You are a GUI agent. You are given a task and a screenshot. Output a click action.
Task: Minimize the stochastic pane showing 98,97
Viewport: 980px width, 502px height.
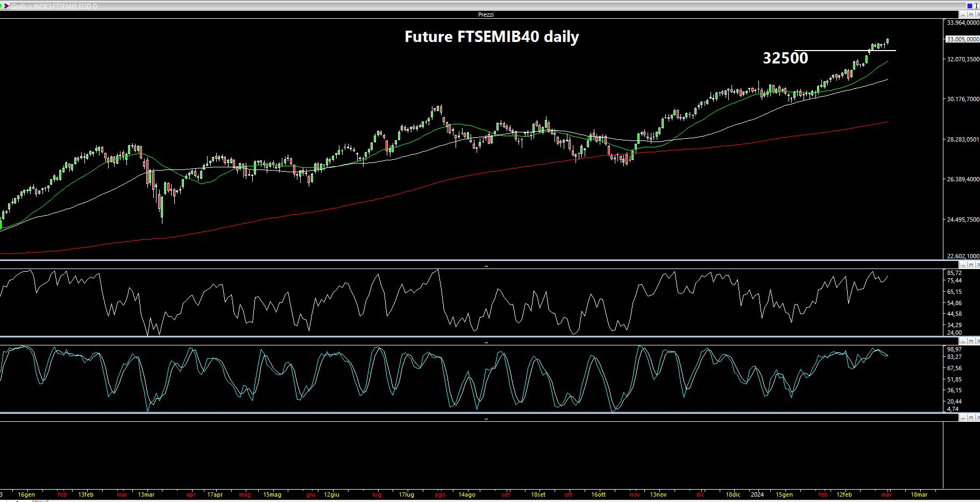click(x=963, y=341)
